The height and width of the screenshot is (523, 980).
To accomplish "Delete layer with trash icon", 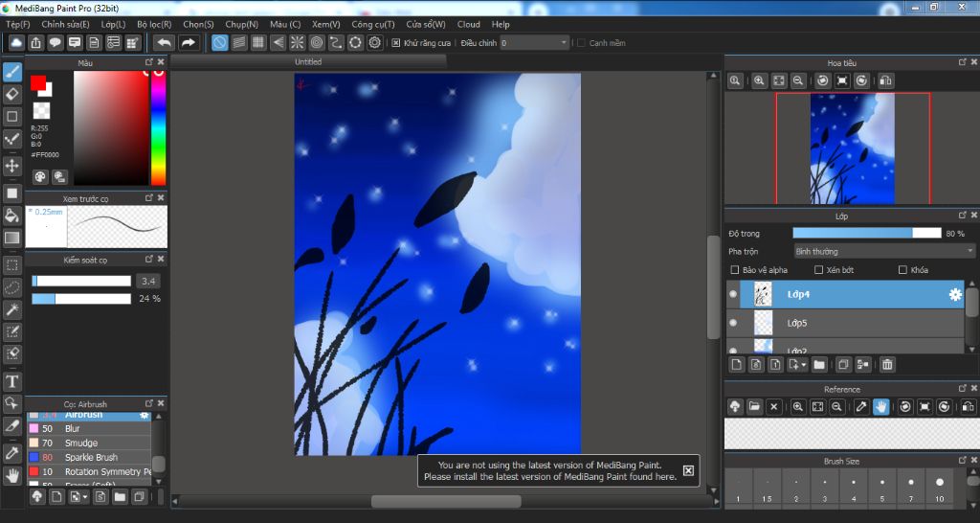I will (887, 365).
